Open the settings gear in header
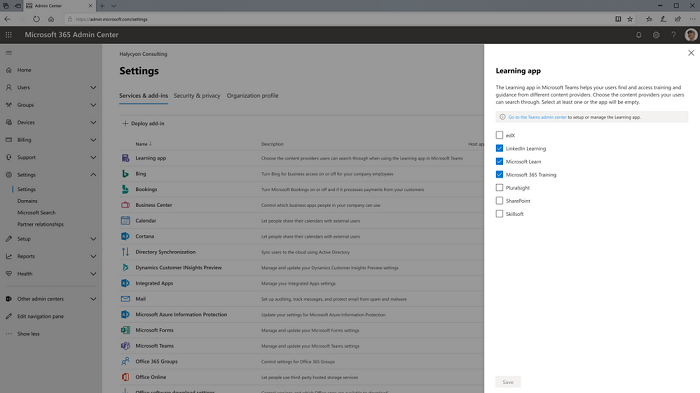The width and height of the screenshot is (700, 393). click(x=656, y=35)
